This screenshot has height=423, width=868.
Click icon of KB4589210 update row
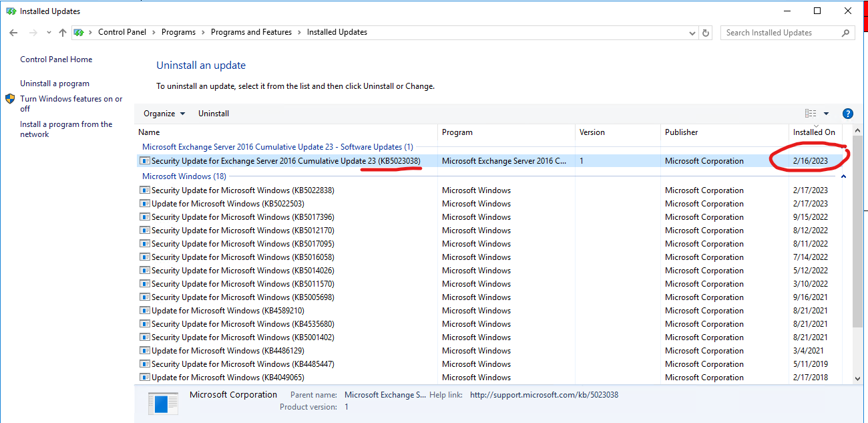point(145,311)
